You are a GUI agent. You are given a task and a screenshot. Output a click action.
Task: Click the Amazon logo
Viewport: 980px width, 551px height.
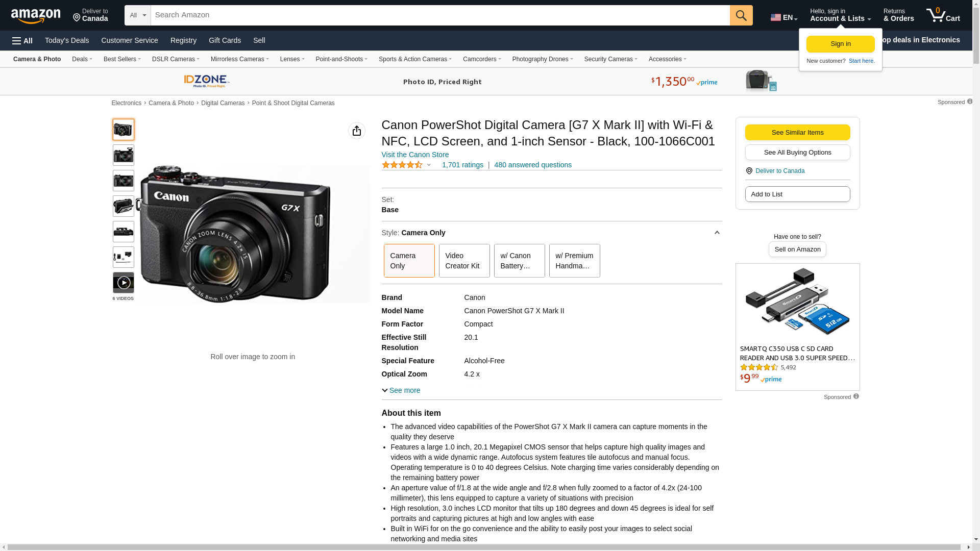pos(36,16)
